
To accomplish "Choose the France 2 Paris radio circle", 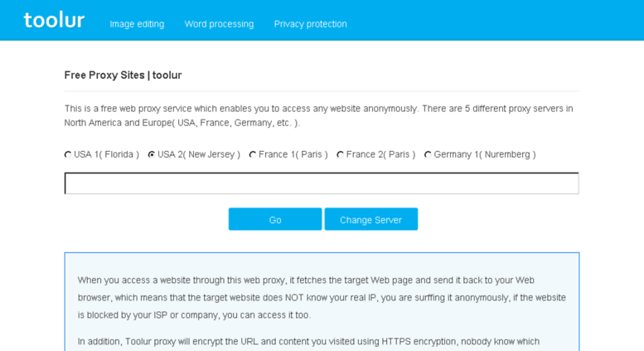I will pyautogui.click(x=340, y=154).
